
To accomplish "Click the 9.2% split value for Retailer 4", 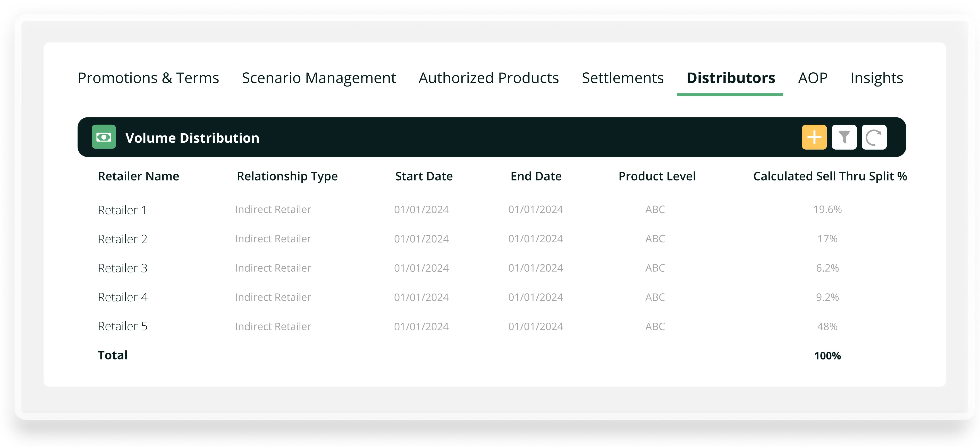I will [827, 297].
